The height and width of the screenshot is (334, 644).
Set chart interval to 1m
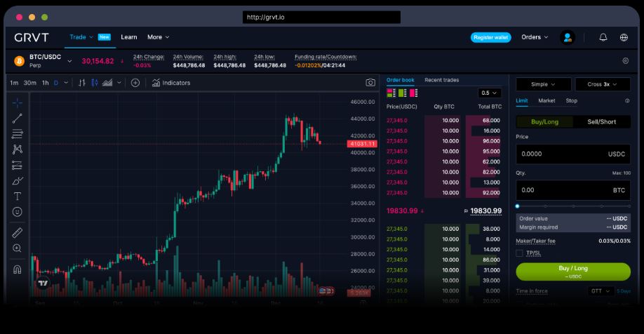14,83
